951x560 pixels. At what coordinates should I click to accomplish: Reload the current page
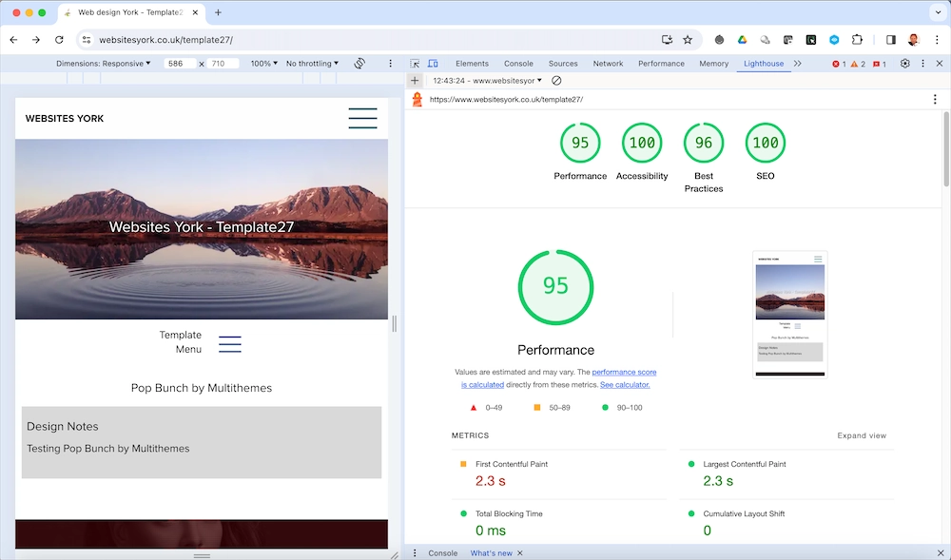(59, 40)
